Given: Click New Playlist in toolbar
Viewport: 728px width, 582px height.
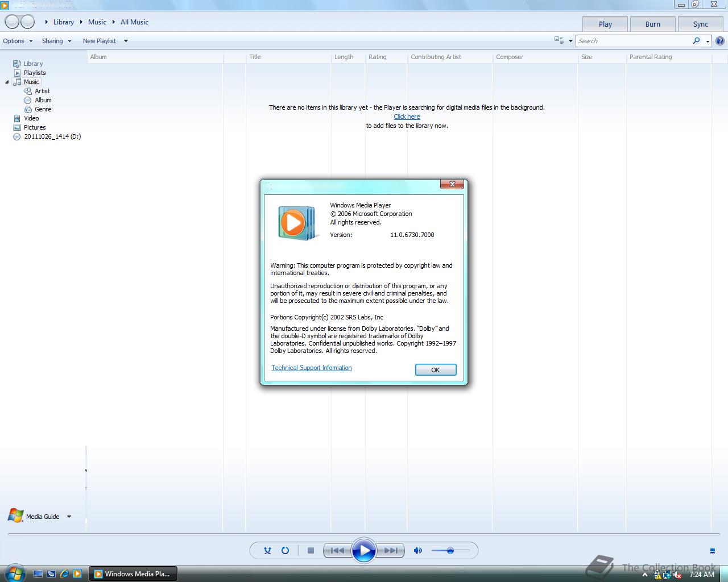Looking at the screenshot, I should (x=100, y=41).
